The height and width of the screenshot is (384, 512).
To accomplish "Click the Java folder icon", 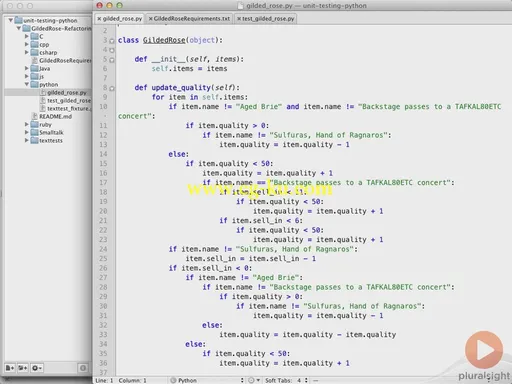I will click(x=34, y=68).
